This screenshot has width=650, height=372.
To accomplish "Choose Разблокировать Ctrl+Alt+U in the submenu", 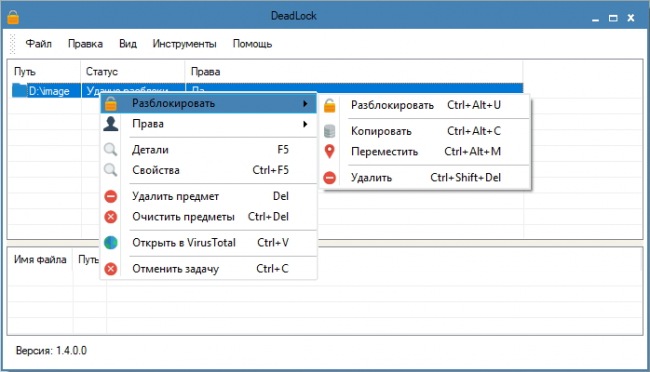I will point(425,105).
